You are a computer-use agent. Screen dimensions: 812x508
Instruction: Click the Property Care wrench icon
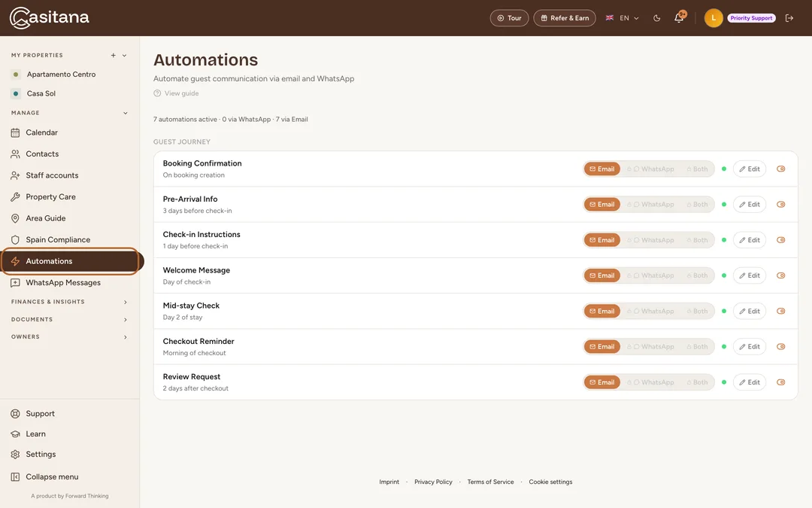pyautogui.click(x=15, y=197)
